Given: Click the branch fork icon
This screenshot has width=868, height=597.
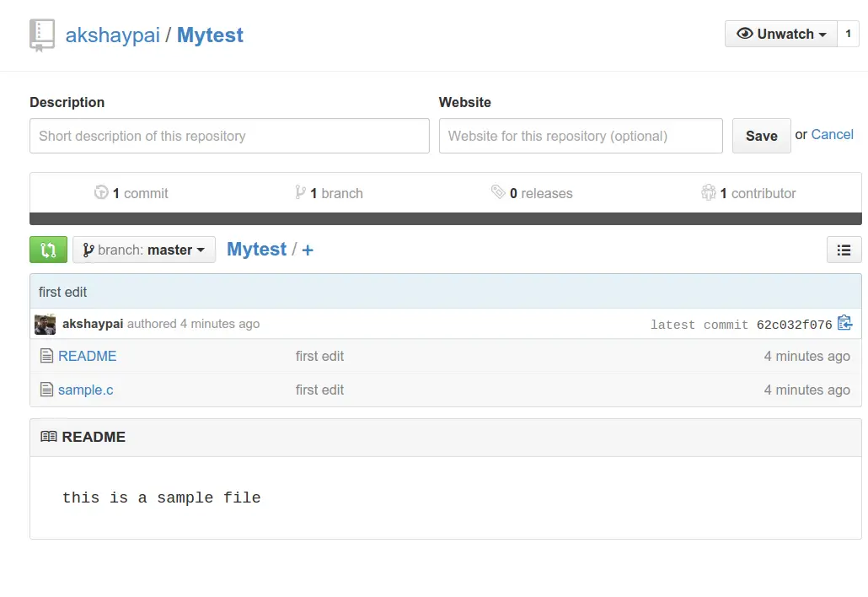Looking at the screenshot, I should (x=300, y=192).
